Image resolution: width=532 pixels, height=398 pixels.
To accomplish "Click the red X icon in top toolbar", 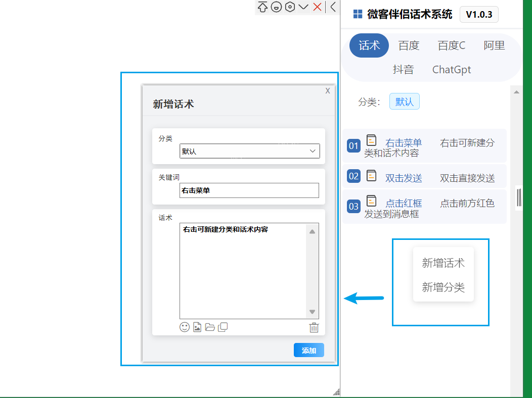I will point(317,7).
